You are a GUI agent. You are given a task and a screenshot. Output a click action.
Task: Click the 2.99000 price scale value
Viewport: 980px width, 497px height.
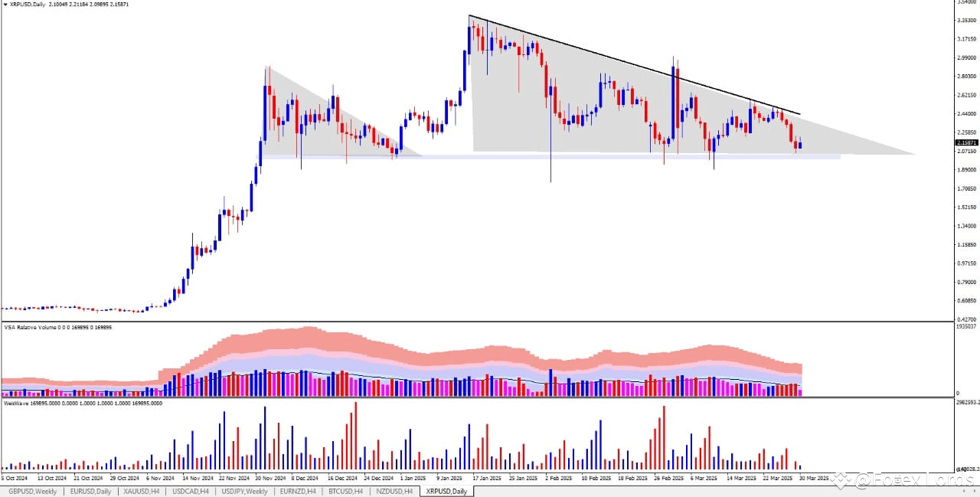[967, 57]
